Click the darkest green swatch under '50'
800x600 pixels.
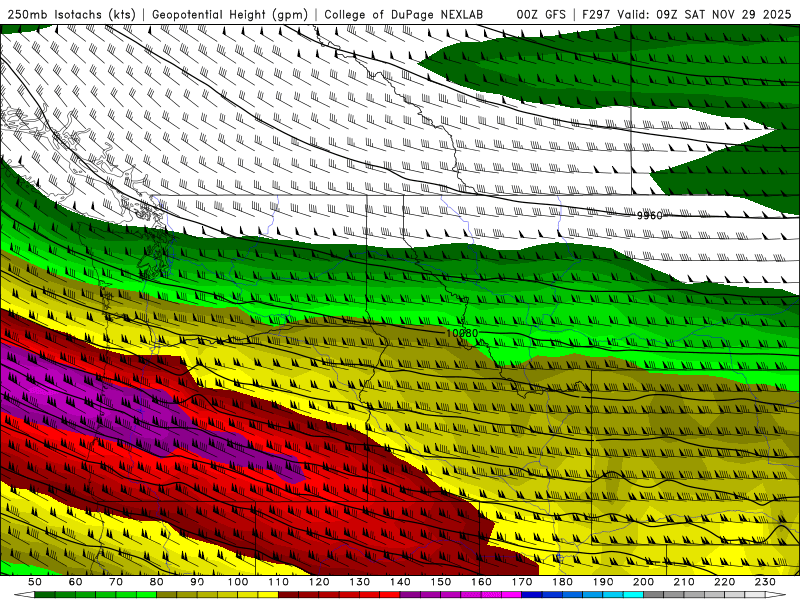click(x=45, y=595)
